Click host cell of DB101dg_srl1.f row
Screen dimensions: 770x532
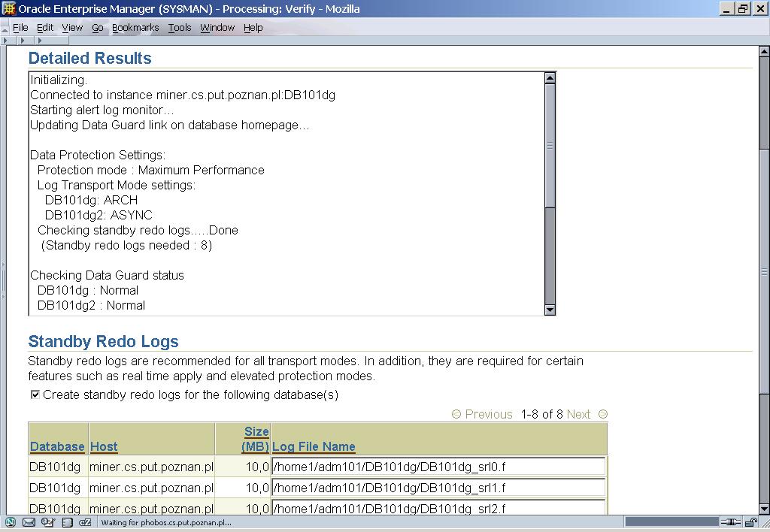(x=151, y=488)
